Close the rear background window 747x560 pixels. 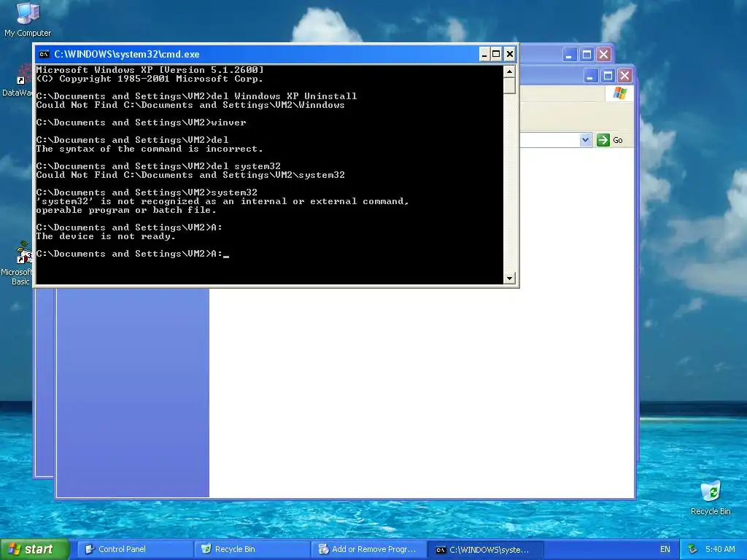[603, 54]
